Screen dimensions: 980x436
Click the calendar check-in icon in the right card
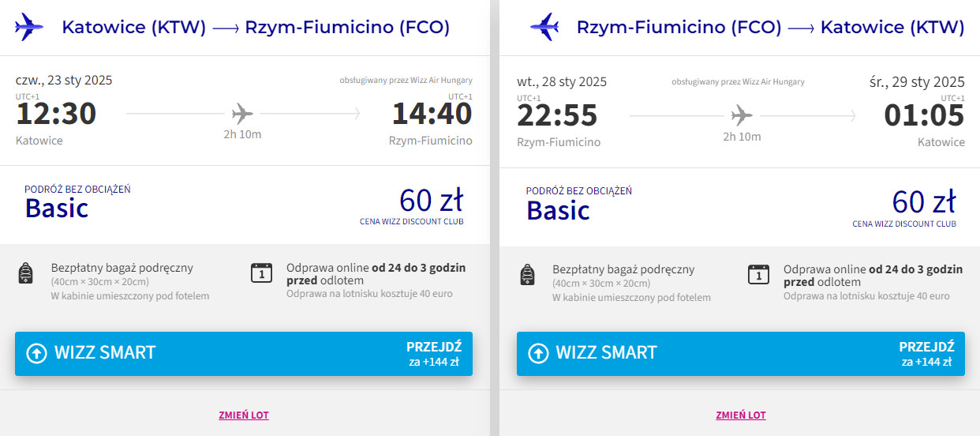pos(758,274)
